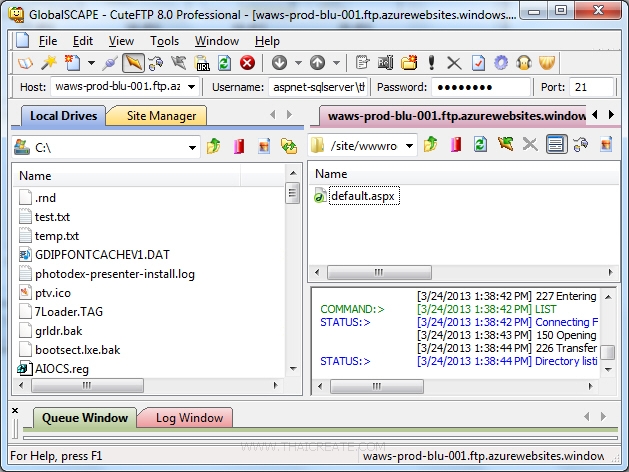Open the Properties checkmark page icon
629x472 pixels.
(x=478, y=63)
